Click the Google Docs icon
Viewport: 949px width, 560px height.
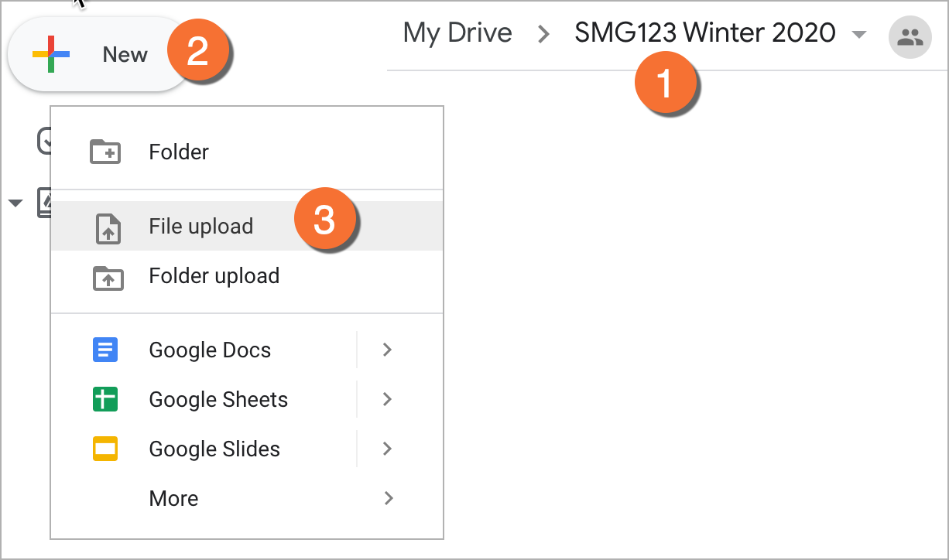click(105, 350)
